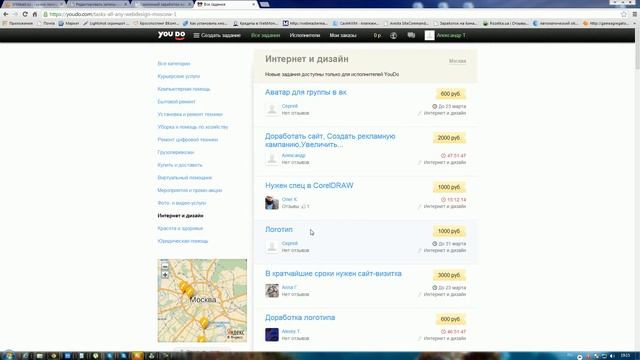Image resolution: width=640 pixels, height=360 pixels.
Task: Open the Александр Т. profile menu
Action: point(451,36)
